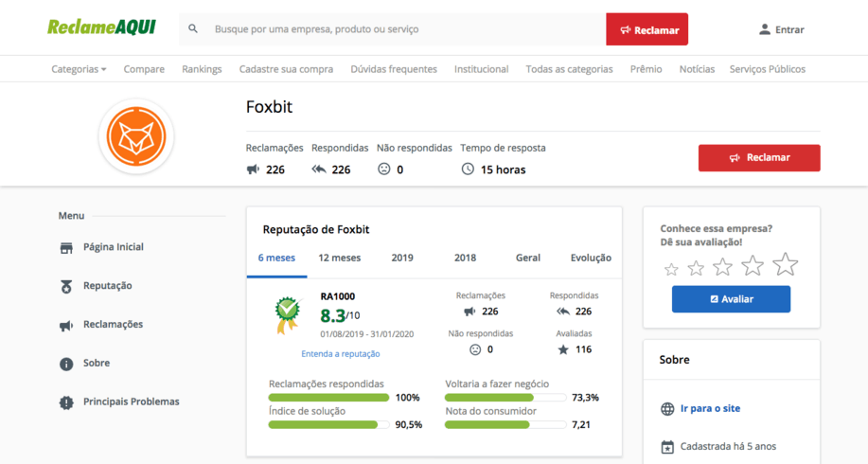Follow the Ir para o site link
Image resolution: width=868 pixels, height=464 pixels.
(x=710, y=409)
